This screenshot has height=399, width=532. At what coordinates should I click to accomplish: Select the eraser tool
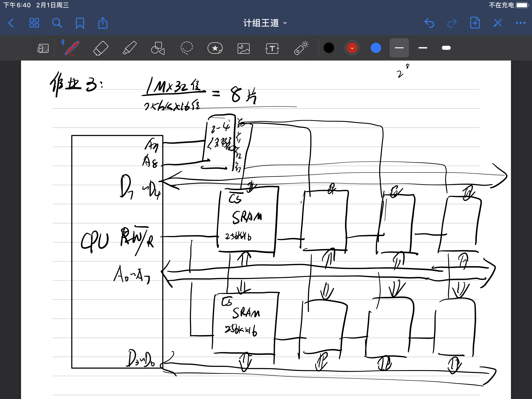101,48
